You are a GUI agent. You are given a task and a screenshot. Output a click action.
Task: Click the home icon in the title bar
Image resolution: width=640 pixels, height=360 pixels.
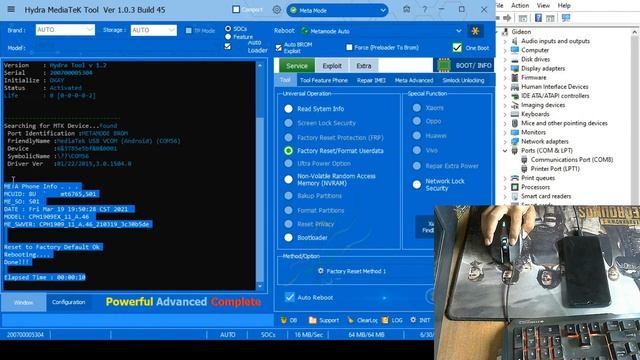[x=407, y=9]
